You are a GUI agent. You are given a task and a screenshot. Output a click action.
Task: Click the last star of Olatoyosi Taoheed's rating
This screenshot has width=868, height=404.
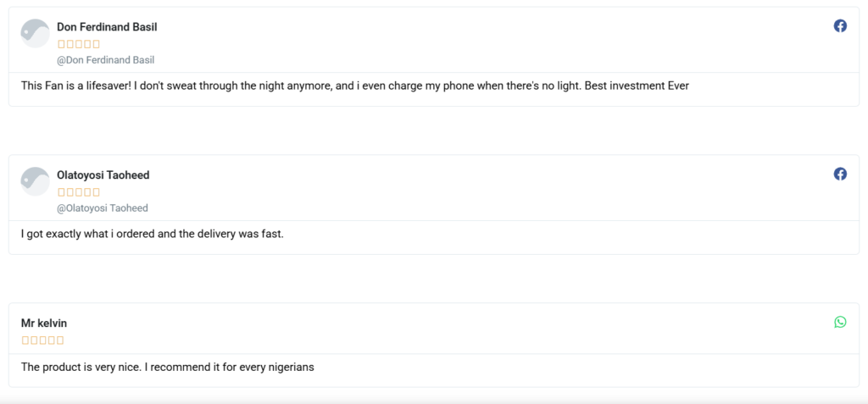coord(96,192)
